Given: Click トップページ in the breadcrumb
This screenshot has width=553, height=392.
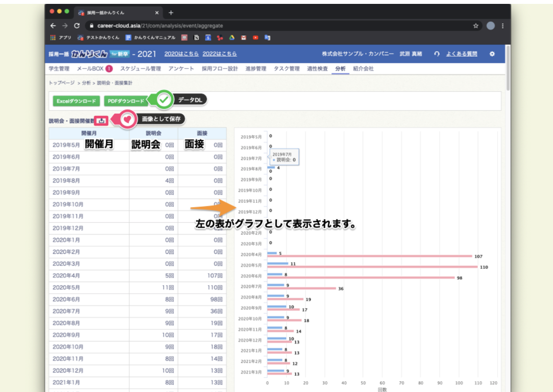Looking at the screenshot, I should (x=62, y=83).
